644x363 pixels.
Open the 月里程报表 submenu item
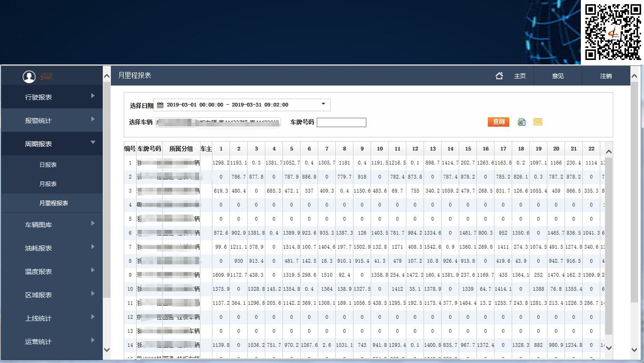pos(53,203)
